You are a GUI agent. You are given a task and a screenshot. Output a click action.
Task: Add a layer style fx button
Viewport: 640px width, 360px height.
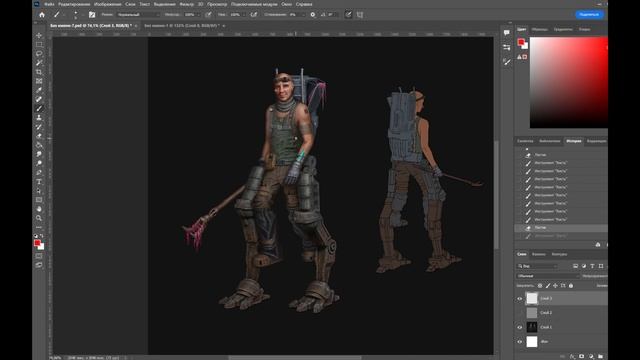tap(572, 356)
